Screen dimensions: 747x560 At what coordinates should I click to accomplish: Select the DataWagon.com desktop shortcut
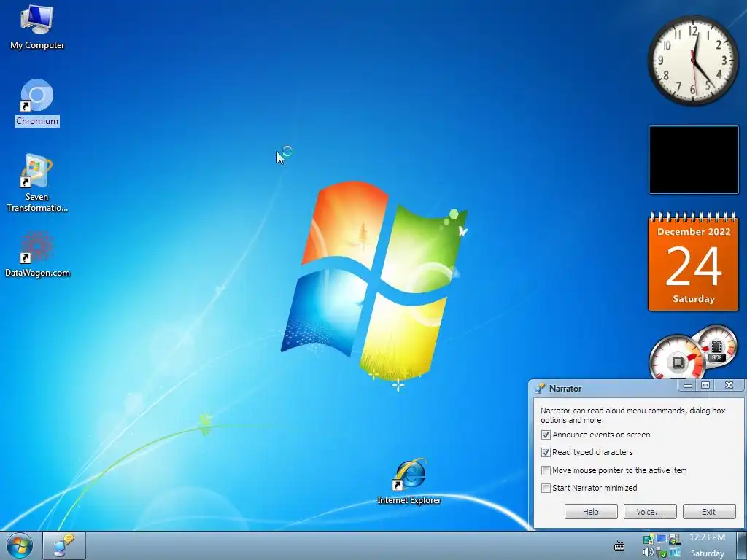point(37,254)
